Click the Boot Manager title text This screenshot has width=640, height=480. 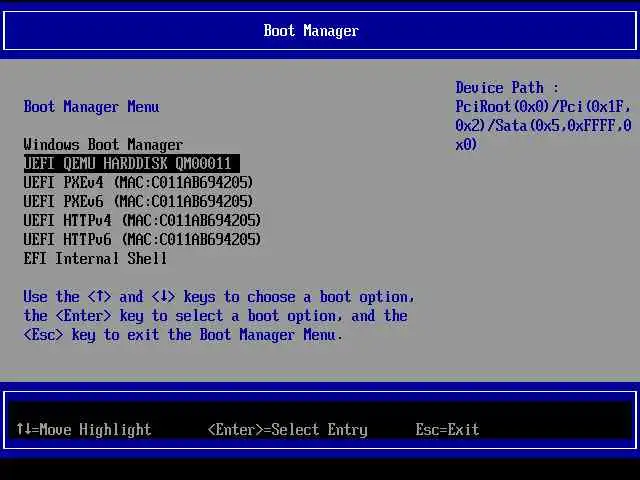(x=311, y=31)
